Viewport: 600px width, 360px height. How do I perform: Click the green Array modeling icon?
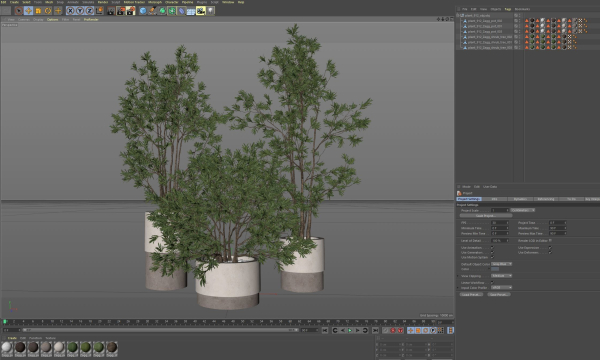[172, 11]
